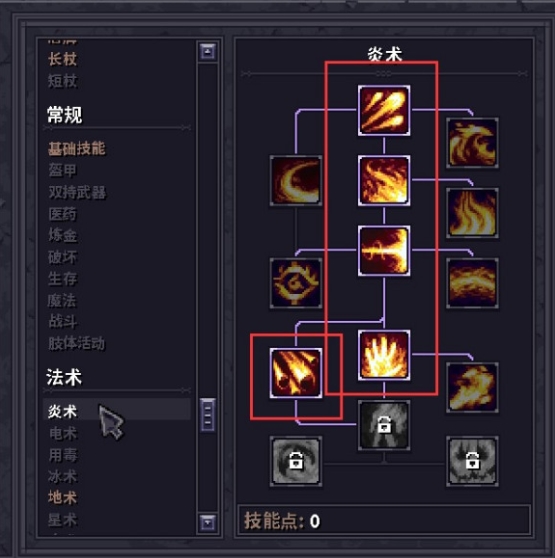Image resolution: width=555 pixels, height=558 pixels.
Task: Choose the burning hand skill icon
Action: pos(384,355)
